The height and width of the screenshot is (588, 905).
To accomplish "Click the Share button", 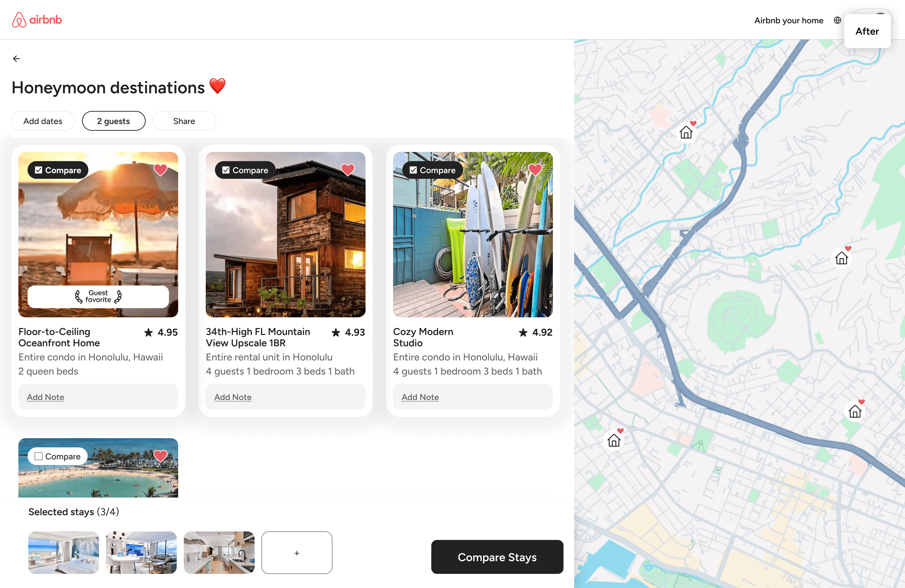I will (184, 121).
